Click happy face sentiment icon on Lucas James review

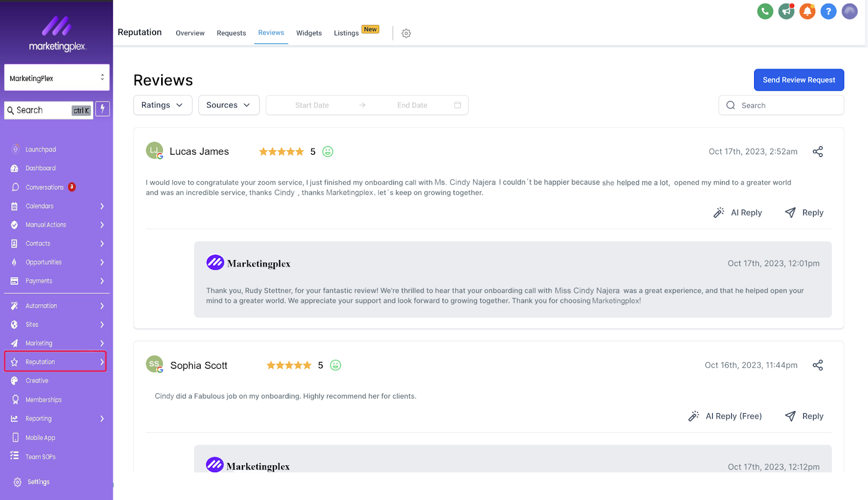pyautogui.click(x=328, y=151)
